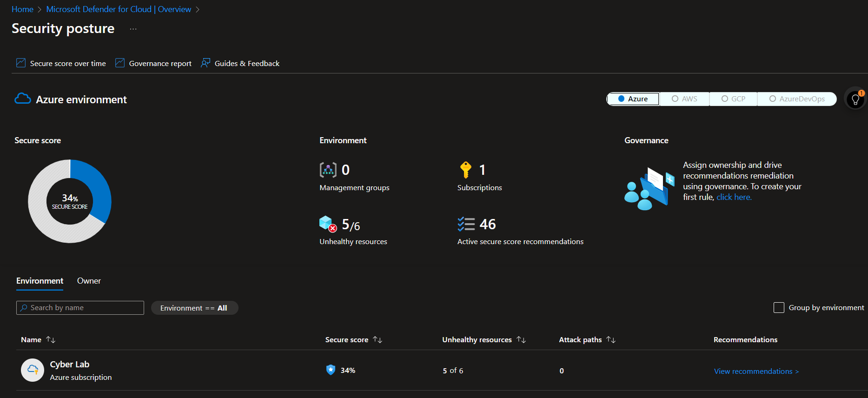This screenshot has height=398, width=868.
Task: Click the Management groups count 0
Action: tap(345, 170)
